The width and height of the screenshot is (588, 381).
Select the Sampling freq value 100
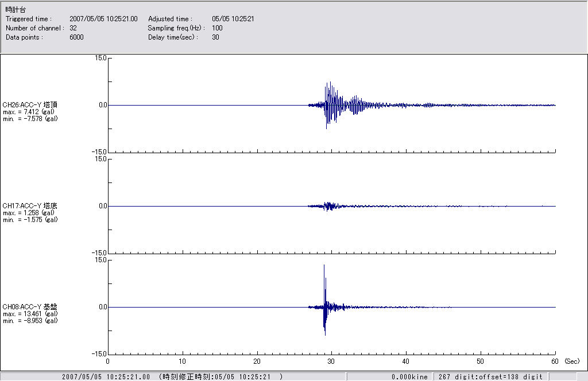[x=217, y=28]
